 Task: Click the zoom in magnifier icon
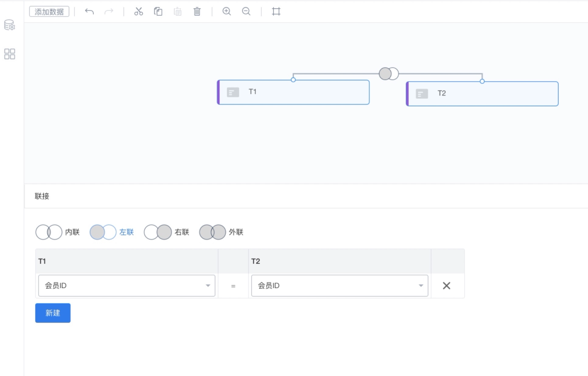[227, 12]
